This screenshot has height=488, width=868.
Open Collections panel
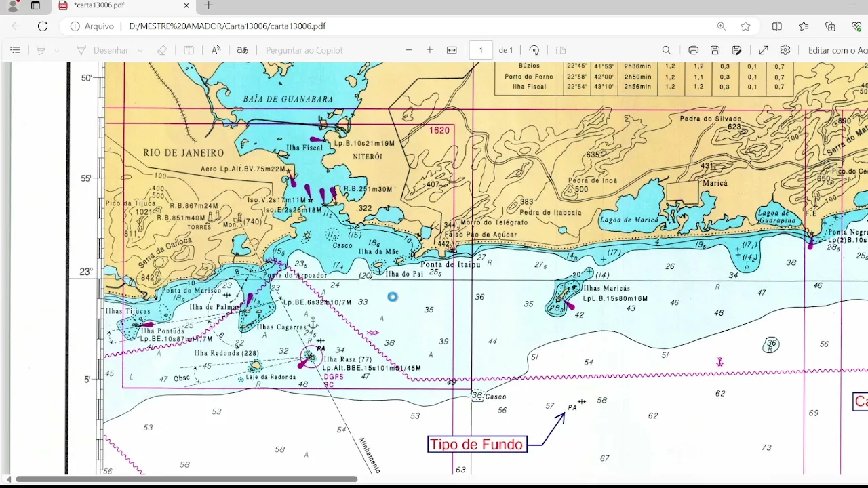pyautogui.click(x=830, y=26)
